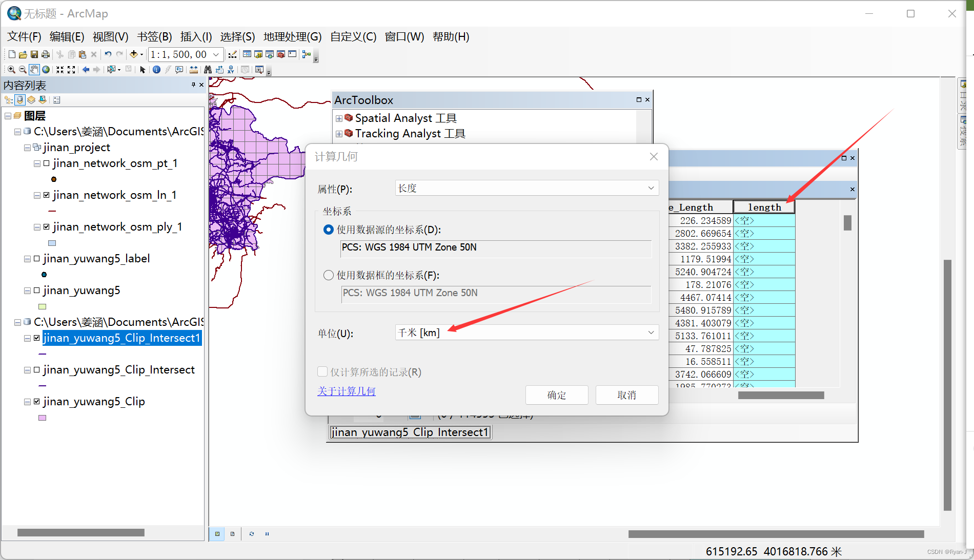Uncheck the jinan_network_osm_ln_1 layer visibility
Image resolution: width=974 pixels, height=560 pixels.
point(47,195)
